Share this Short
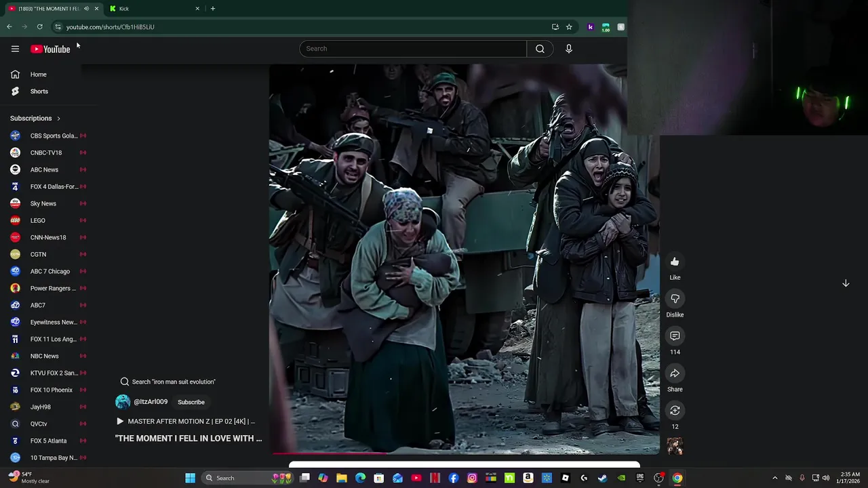 [x=675, y=373]
